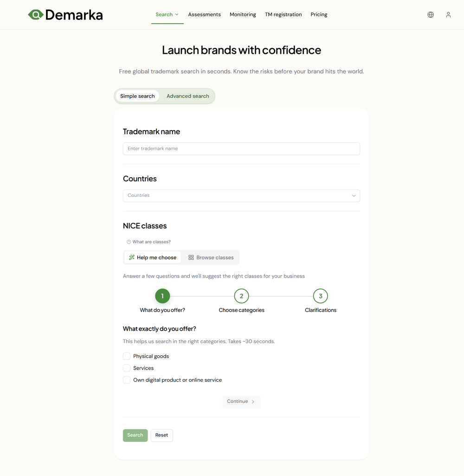Check the Physical goods checkbox

point(126,356)
